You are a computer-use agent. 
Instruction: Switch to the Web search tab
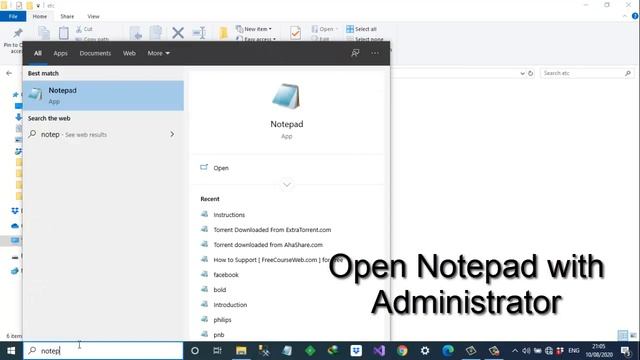pyautogui.click(x=129, y=53)
